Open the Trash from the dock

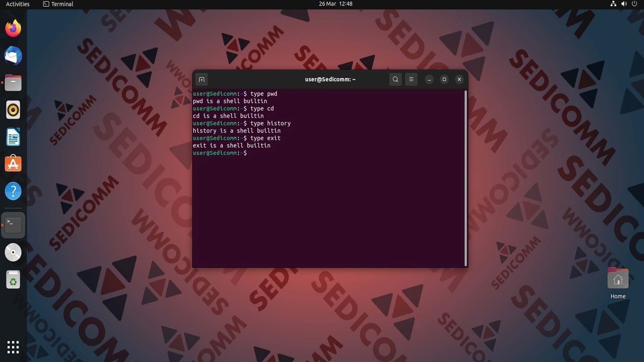point(13,280)
